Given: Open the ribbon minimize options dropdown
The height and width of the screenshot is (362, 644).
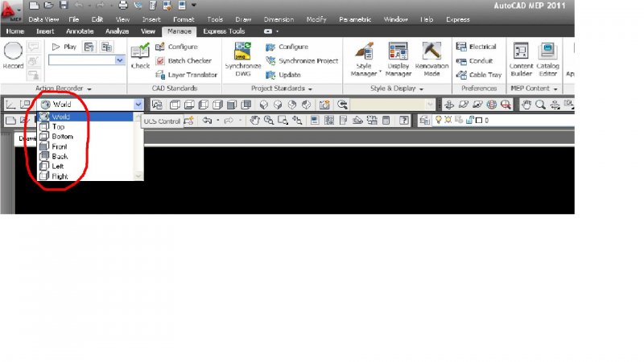Looking at the screenshot, I should pyautogui.click(x=277, y=31).
